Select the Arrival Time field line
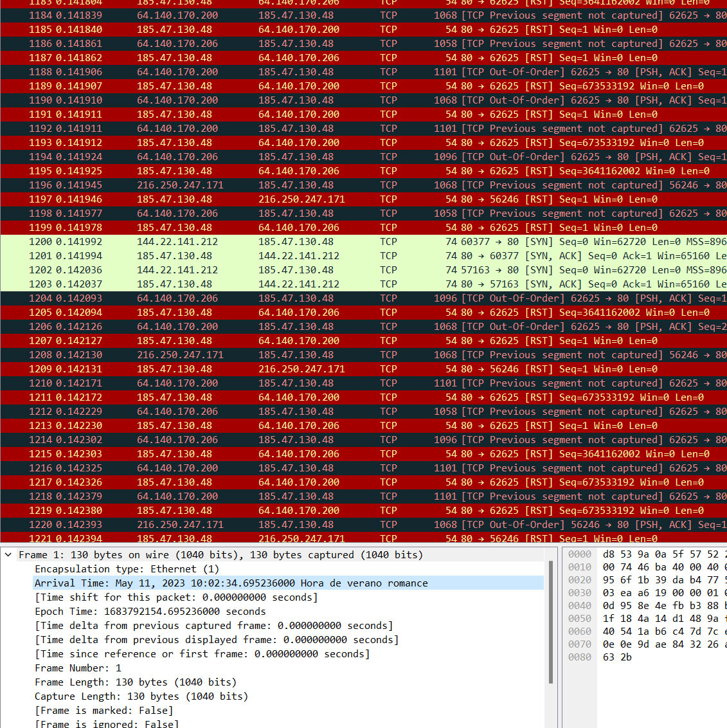The width and height of the screenshot is (727, 728). [x=231, y=583]
